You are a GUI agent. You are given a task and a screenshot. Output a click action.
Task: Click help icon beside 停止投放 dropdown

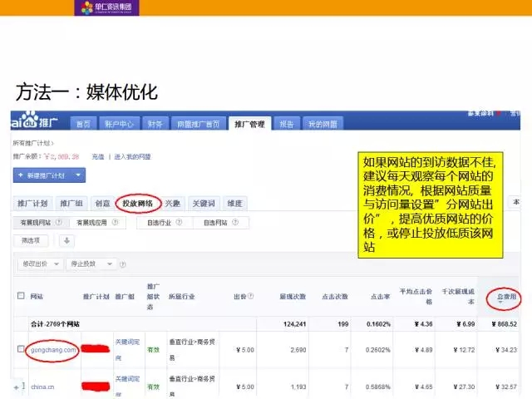[123, 264]
